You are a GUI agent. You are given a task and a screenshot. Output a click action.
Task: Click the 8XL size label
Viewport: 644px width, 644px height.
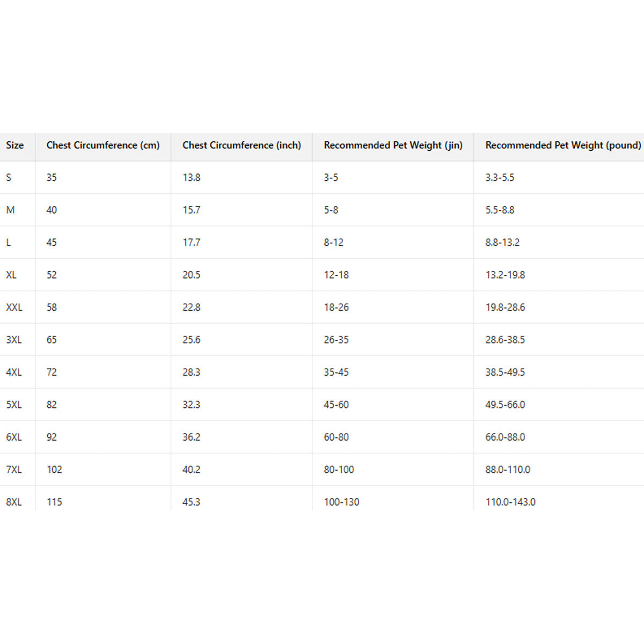[14, 502]
